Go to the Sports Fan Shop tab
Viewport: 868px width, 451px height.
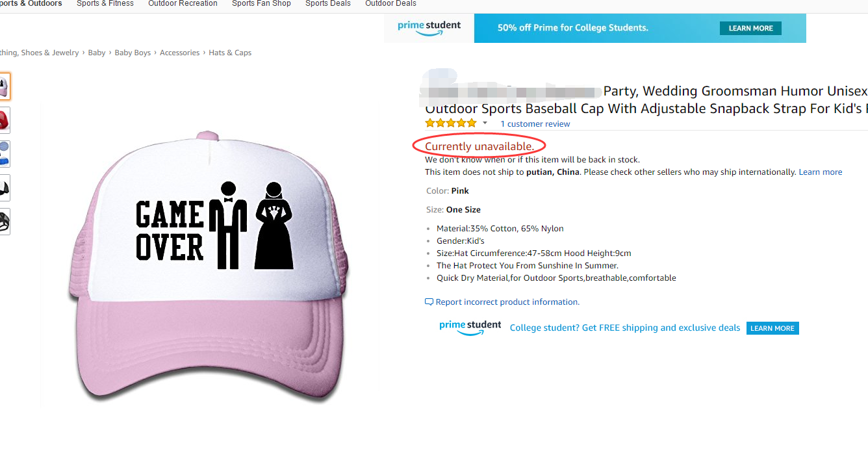[x=261, y=4]
